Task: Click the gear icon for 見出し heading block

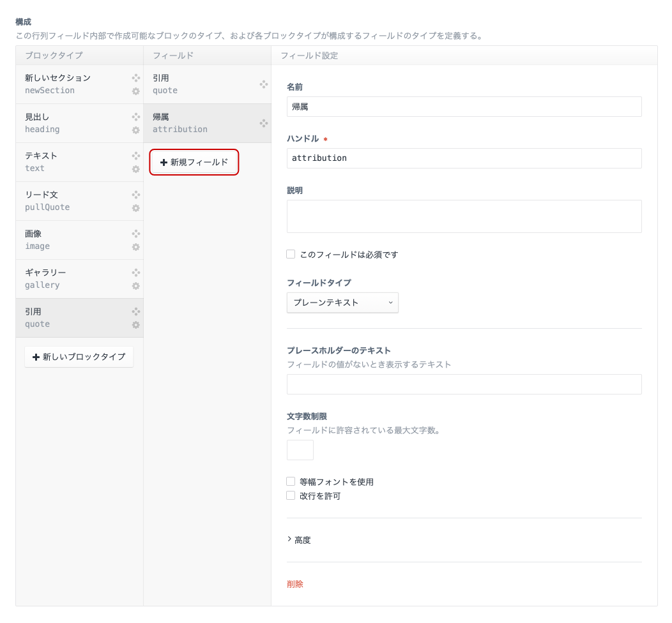Action: click(135, 130)
